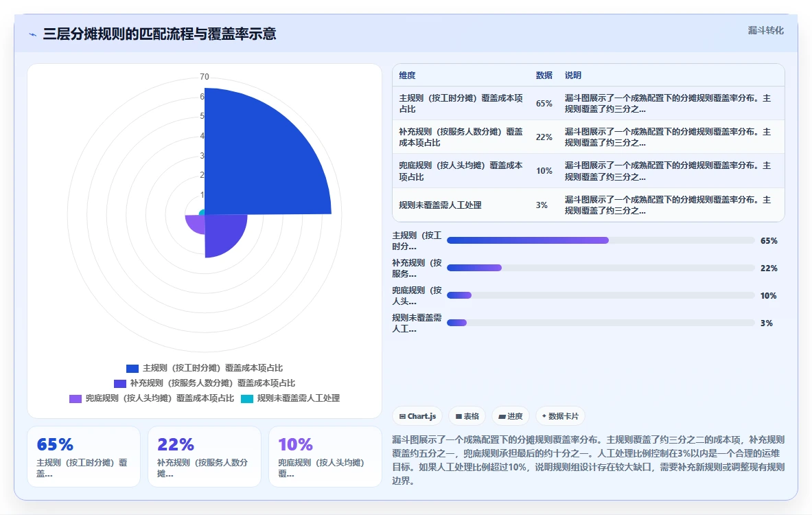This screenshot has height=515, width=812.
Task: Open the 65% 主规则 data card
Action: [x=84, y=457]
